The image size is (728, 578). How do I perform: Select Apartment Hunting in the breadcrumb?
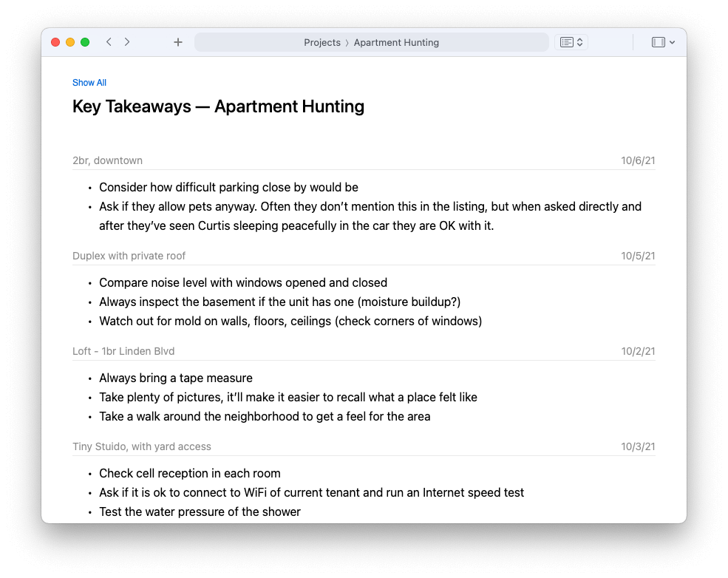point(396,42)
